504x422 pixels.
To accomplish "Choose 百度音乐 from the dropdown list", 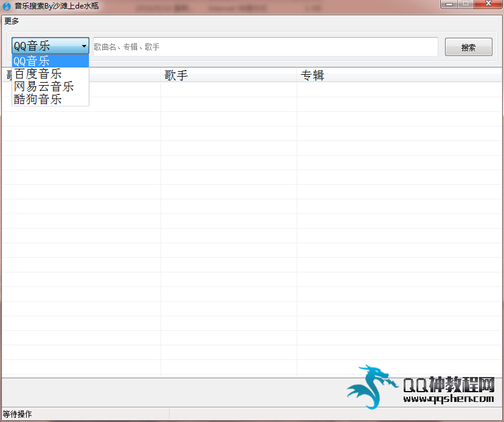I will (x=50, y=74).
